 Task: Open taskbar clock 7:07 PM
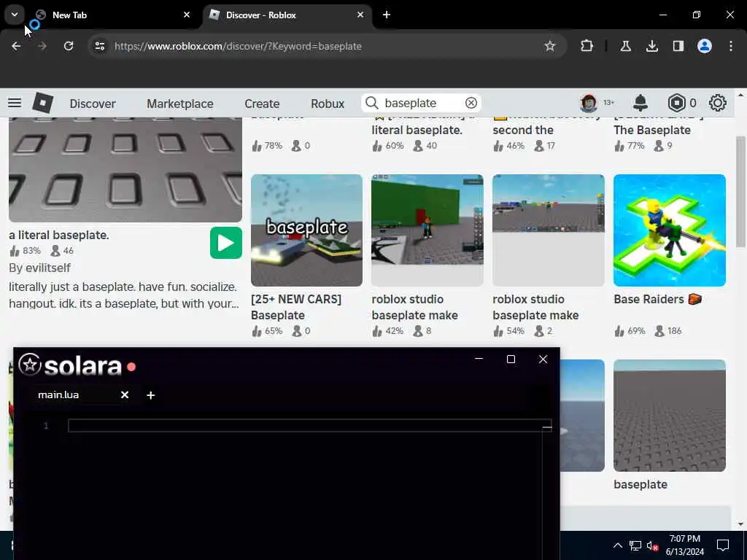(x=684, y=545)
